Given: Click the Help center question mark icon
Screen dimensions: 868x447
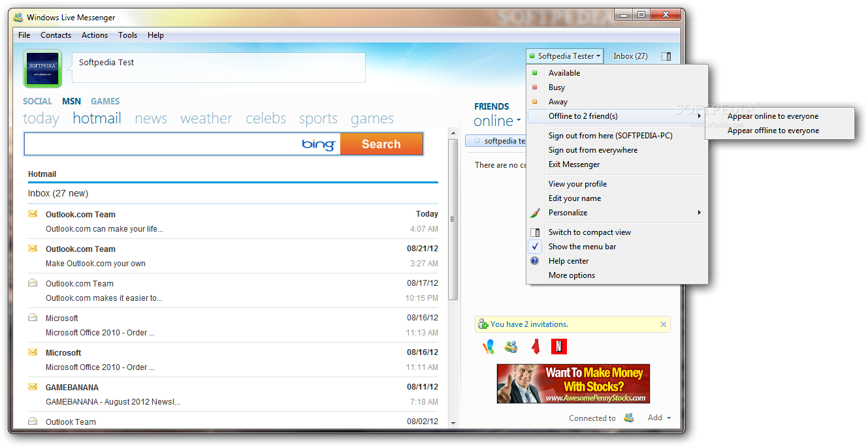Looking at the screenshot, I should pyautogui.click(x=535, y=261).
